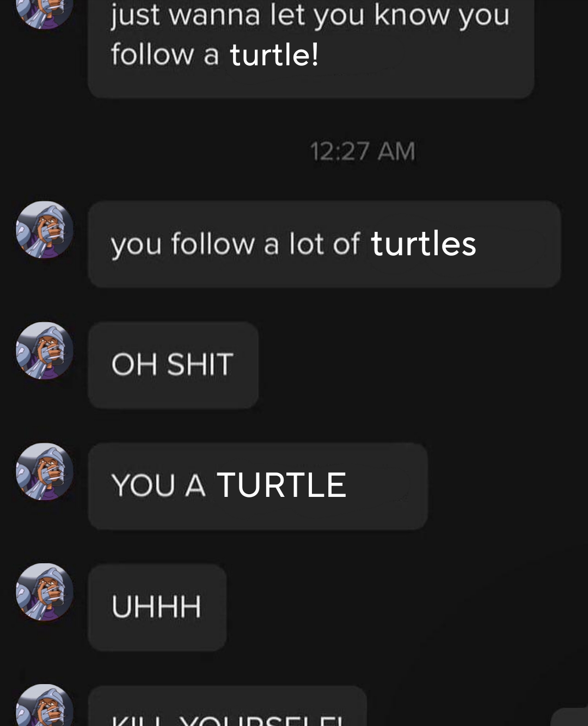Select the 'OH SHIT' message bubble
This screenshot has height=726, width=588.
pyautogui.click(x=173, y=365)
